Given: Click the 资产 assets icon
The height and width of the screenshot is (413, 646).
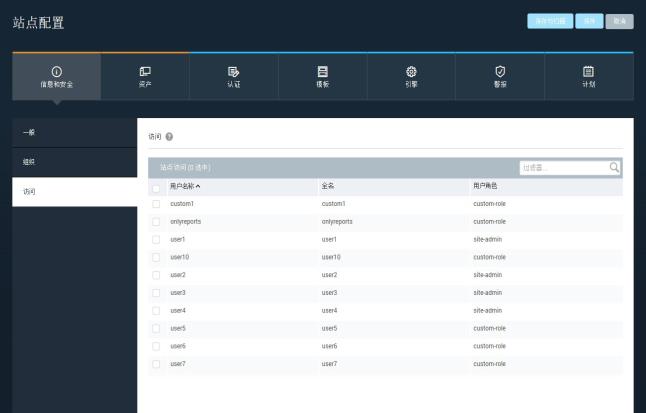Looking at the screenshot, I should [145, 71].
